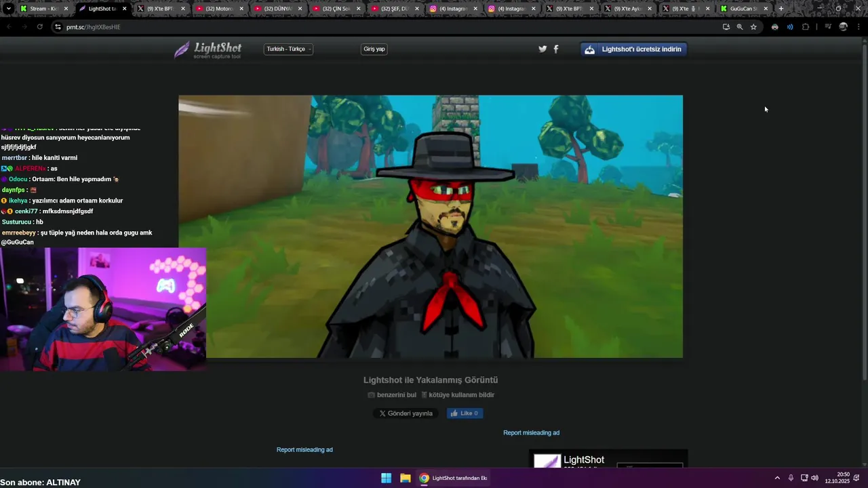Switch to the Motorn YouTube tab
The image size is (868, 488).
click(219, 9)
